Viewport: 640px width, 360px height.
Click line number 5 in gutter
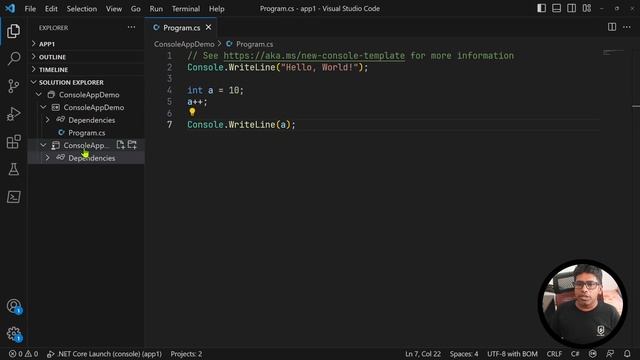169,102
